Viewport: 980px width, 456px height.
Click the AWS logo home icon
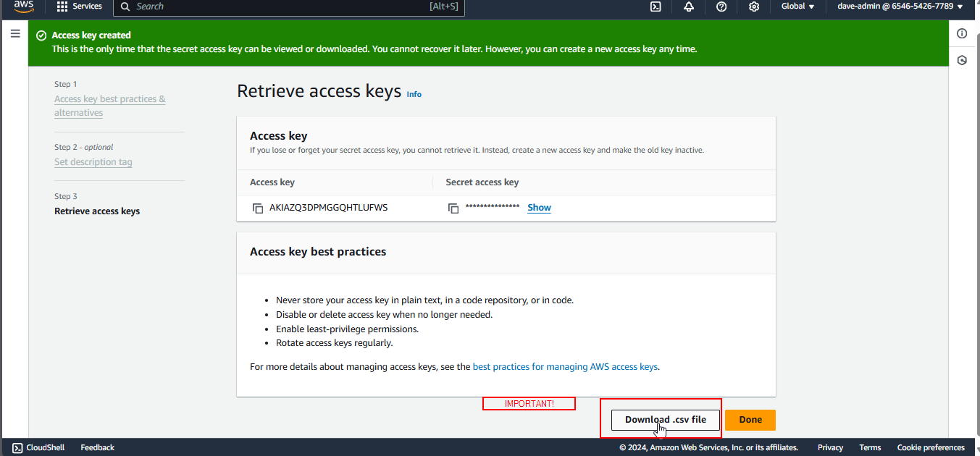coord(23,7)
